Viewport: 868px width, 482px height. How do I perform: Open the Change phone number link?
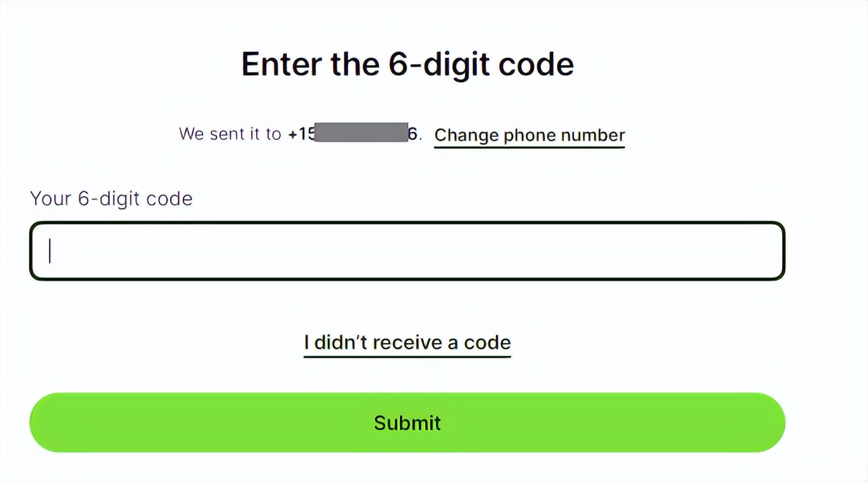pyautogui.click(x=529, y=135)
